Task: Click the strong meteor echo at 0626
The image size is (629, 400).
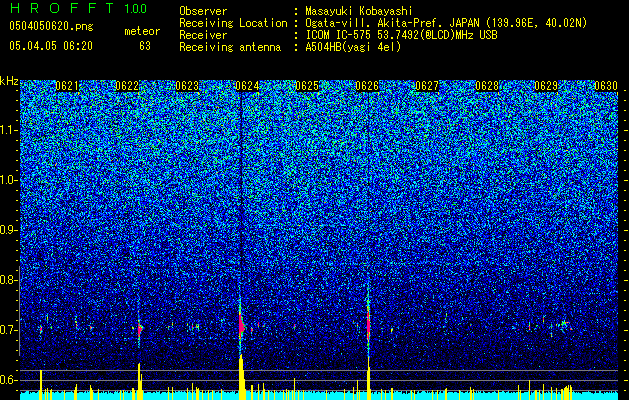Action: pos(368,325)
